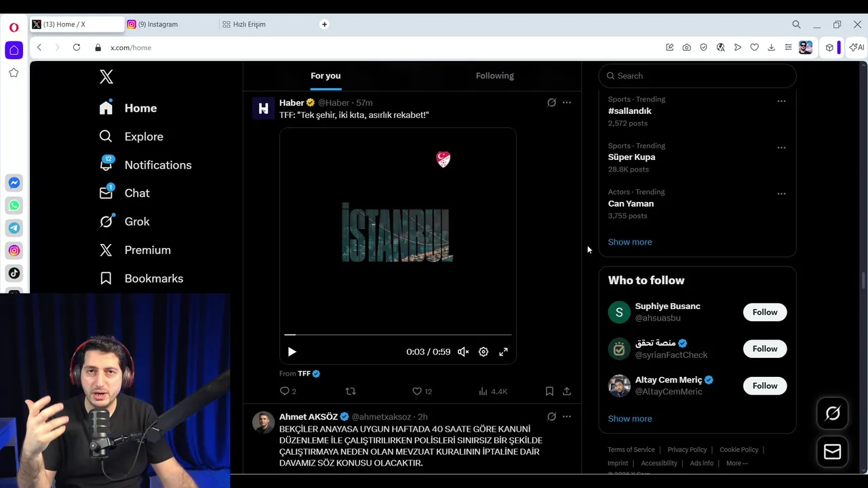This screenshot has height=488, width=868.
Task: Open Explore in X sidebar
Action: [132, 137]
